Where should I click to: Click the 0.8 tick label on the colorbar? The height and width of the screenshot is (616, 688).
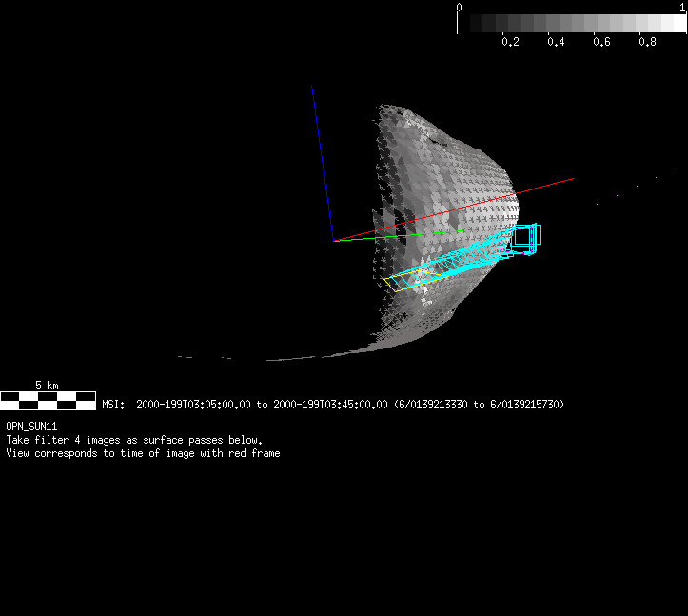pyautogui.click(x=647, y=43)
